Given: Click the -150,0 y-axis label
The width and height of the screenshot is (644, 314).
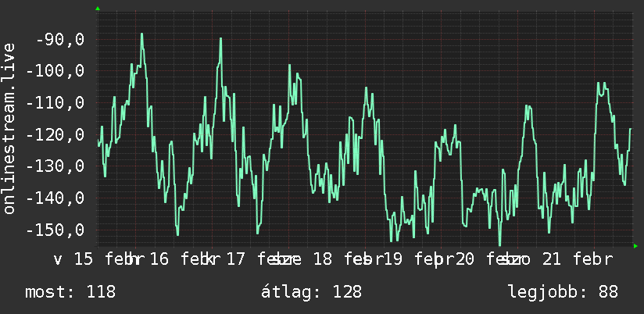Looking at the screenshot, I should tap(55, 230).
